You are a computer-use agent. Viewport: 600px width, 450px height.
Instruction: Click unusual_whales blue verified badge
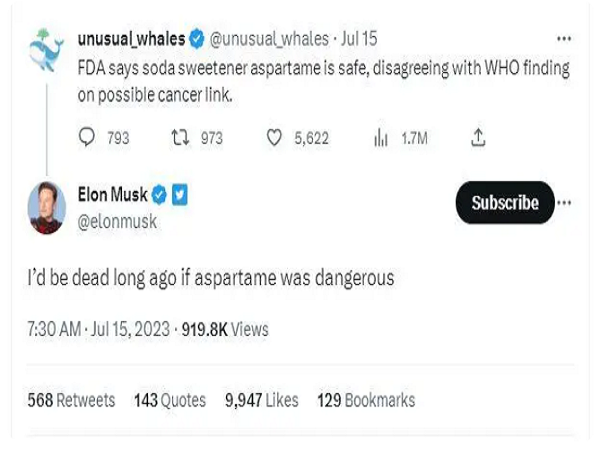click(x=197, y=39)
